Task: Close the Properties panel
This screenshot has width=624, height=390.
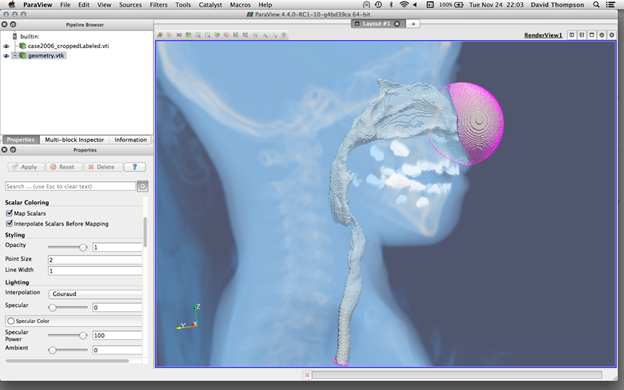Action: [4, 150]
